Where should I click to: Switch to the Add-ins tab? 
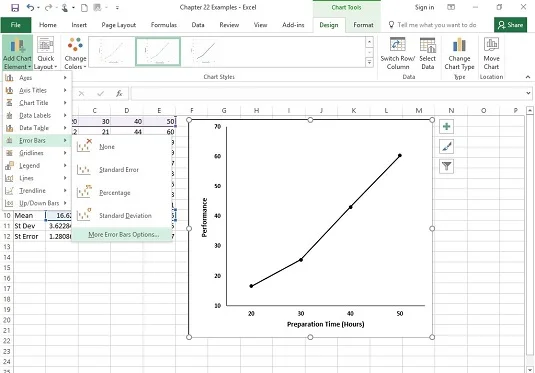pyautogui.click(x=293, y=25)
